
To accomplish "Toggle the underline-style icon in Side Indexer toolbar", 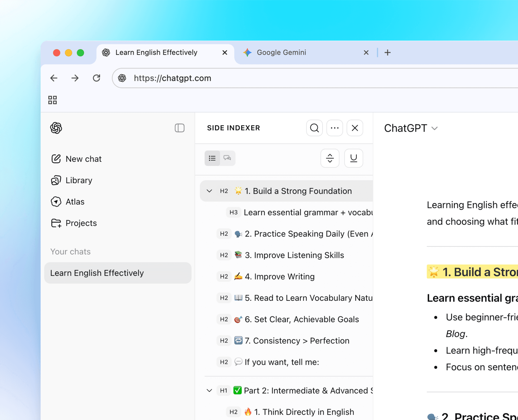I will coord(353,158).
